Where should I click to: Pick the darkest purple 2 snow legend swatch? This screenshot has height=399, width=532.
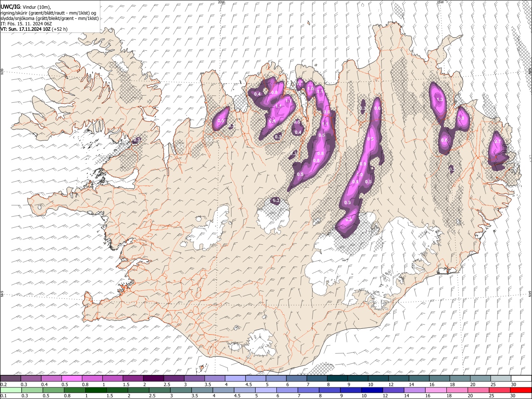(x=153, y=378)
